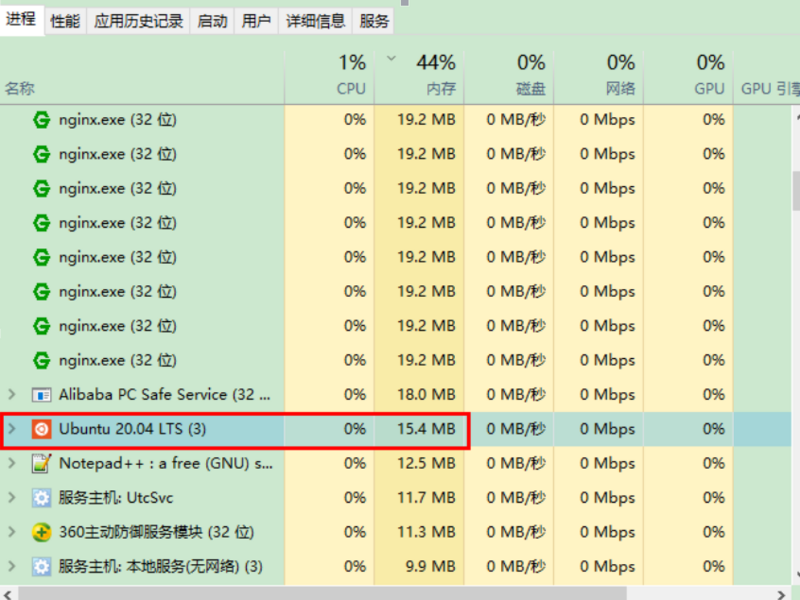Open the 服务 tab

(x=372, y=19)
